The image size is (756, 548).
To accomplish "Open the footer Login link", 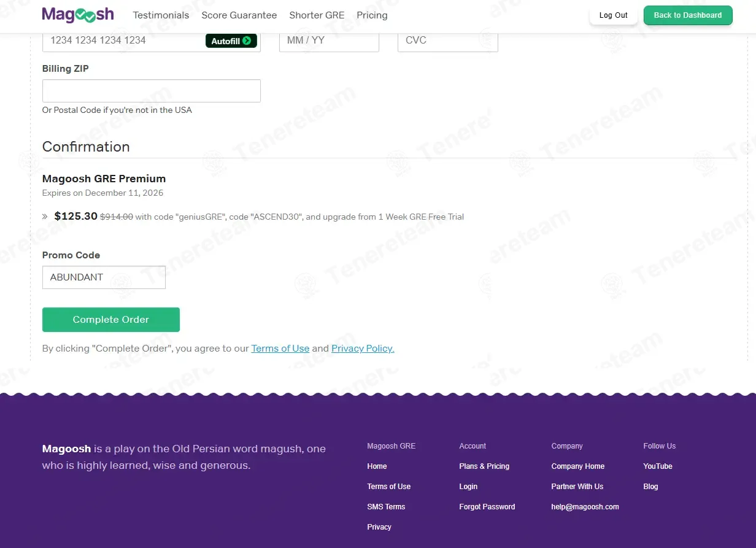I will click(468, 487).
